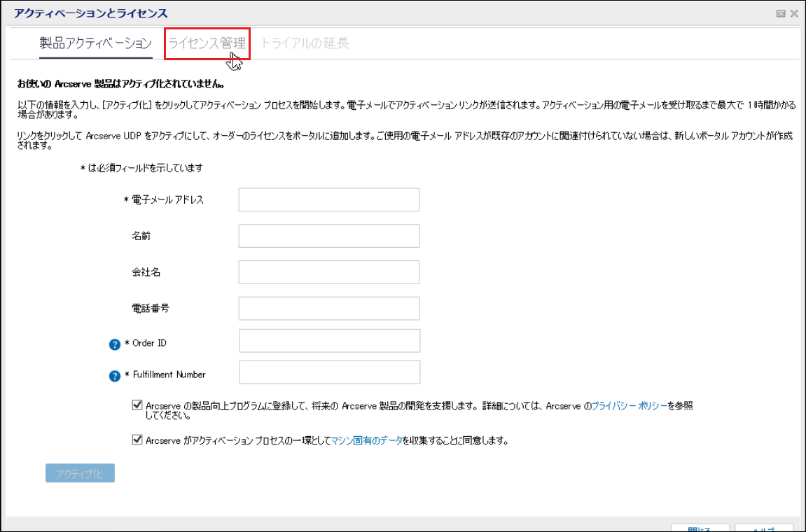Viewport: 806px width, 532px height.
Task: Click the 電話番号 label
Action: pyautogui.click(x=151, y=309)
